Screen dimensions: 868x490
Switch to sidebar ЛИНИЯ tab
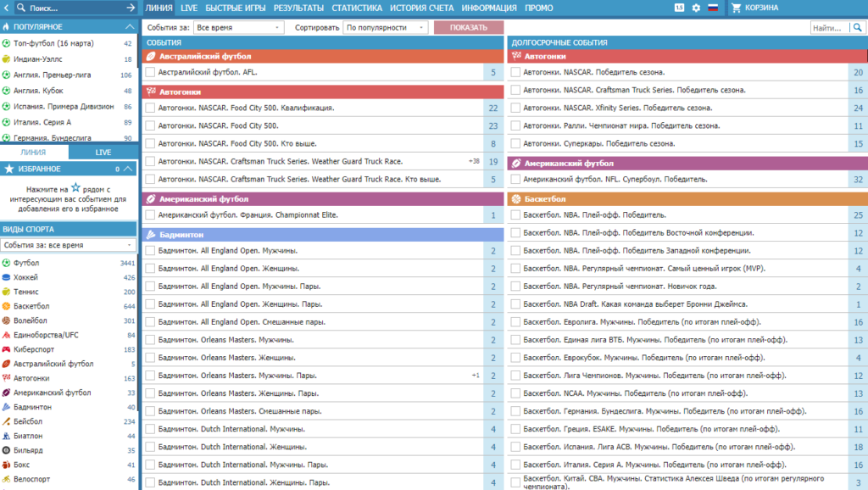click(33, 153)
